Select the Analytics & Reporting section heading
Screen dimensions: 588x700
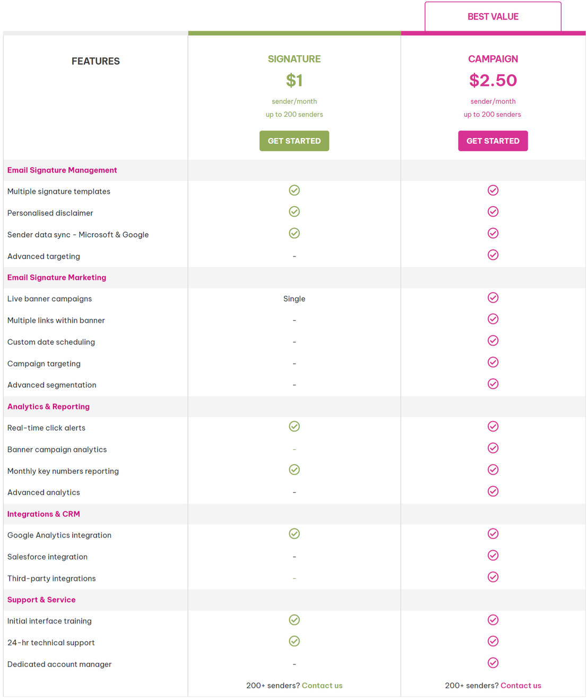[x=48, y=406]
